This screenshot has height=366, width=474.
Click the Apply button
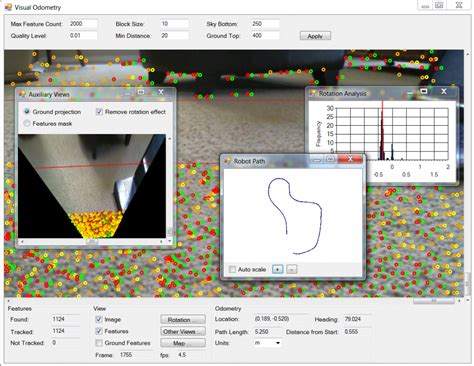(x=315, y=36)
